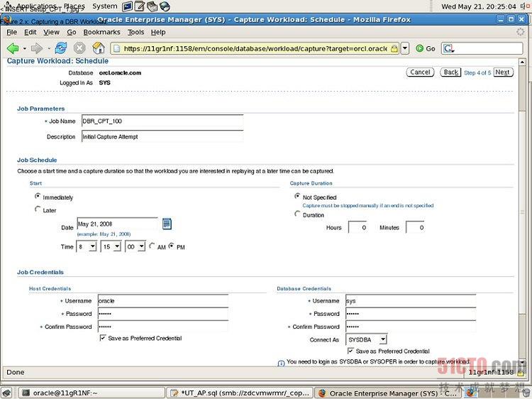Viewport: 532px width, 399px height.
Task: Open the Tools menu
Action: [135, 32]
